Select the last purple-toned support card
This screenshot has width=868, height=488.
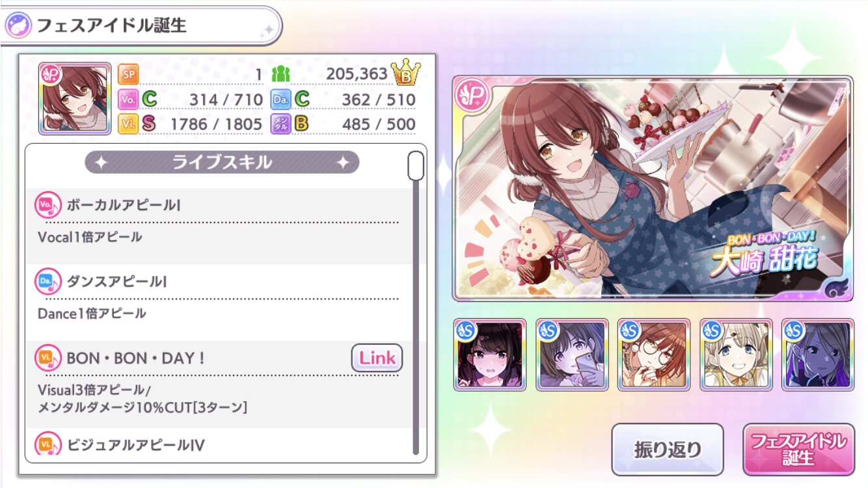(x=818, y=355)
